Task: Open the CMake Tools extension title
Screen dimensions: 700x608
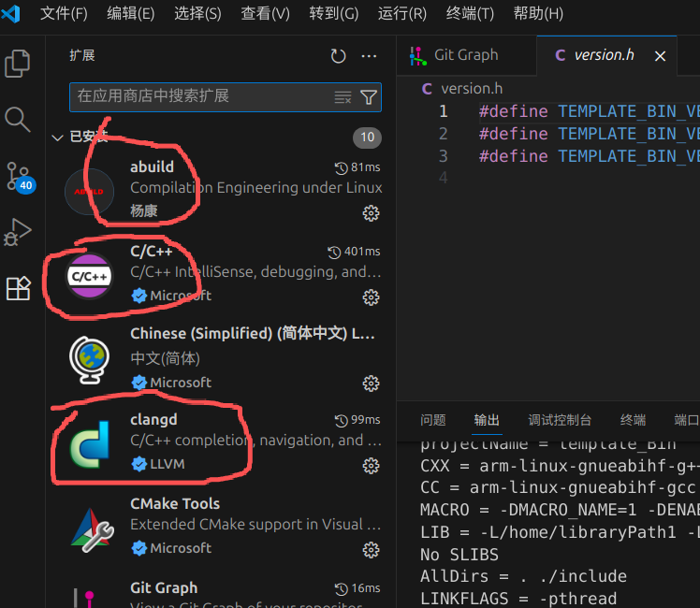Action: [x=175, y=503]
